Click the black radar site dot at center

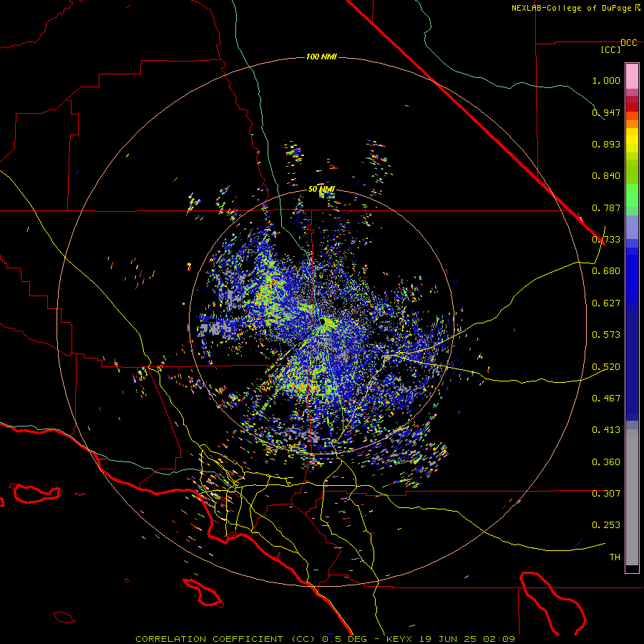tap(323, 321)
